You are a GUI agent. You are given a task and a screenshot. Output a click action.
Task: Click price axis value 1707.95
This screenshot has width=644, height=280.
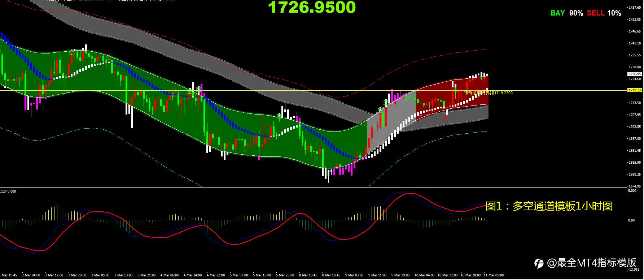[x=635, y=115]
